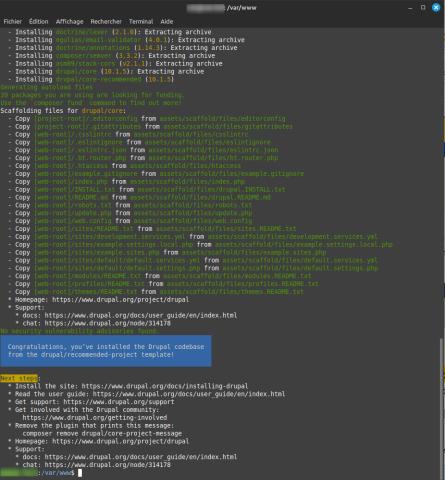Viewport: 445px width, 480px height.
Task: Click the terminal prompt cursor
Action: click(80, 473)
